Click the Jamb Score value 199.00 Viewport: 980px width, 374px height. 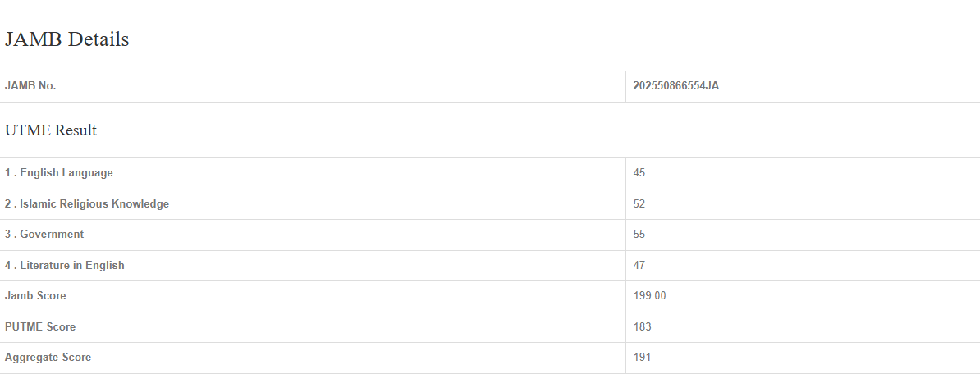coord(649,296)
